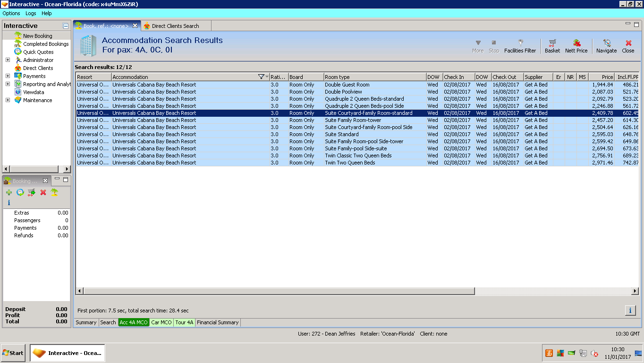Click the red delete X in Booking panel
This screenshot has width=644, height=363.
(43, 192)
